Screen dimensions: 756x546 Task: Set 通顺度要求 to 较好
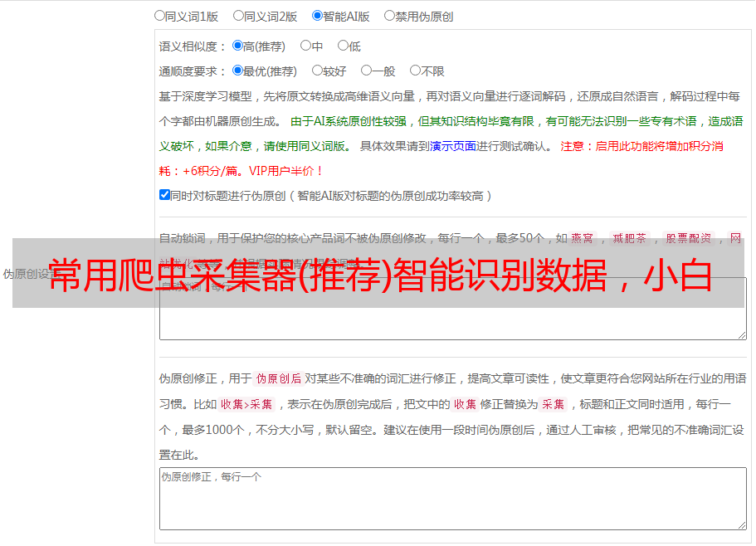pos(317,71)
